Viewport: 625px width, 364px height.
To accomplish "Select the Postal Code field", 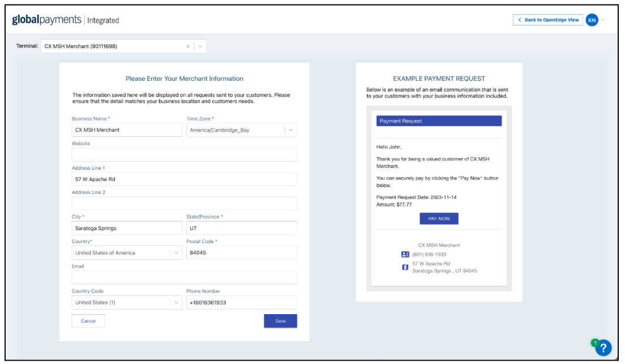I will pyautogui.click(x=242, y=253).
